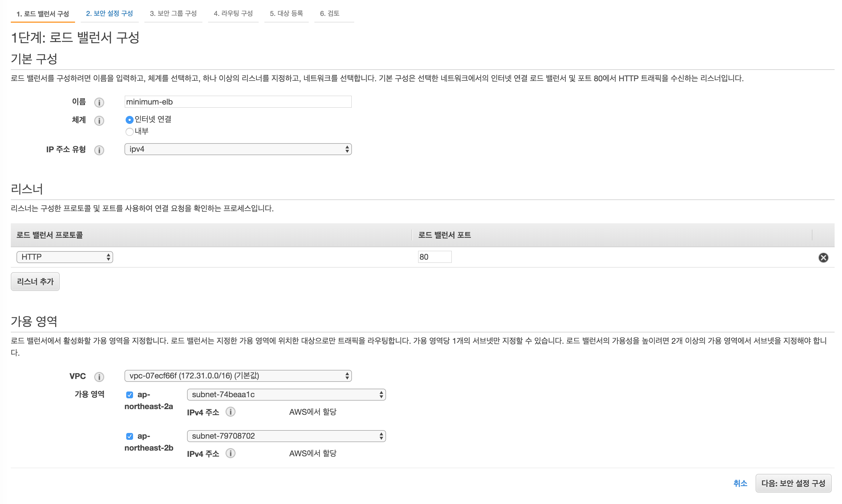Uncheck the ap-northeast-2a availability zone checkbox

[129, 395]
